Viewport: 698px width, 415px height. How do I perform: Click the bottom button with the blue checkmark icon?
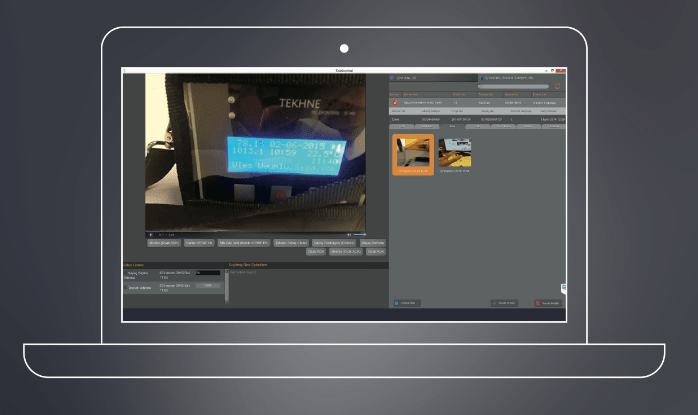504,303
